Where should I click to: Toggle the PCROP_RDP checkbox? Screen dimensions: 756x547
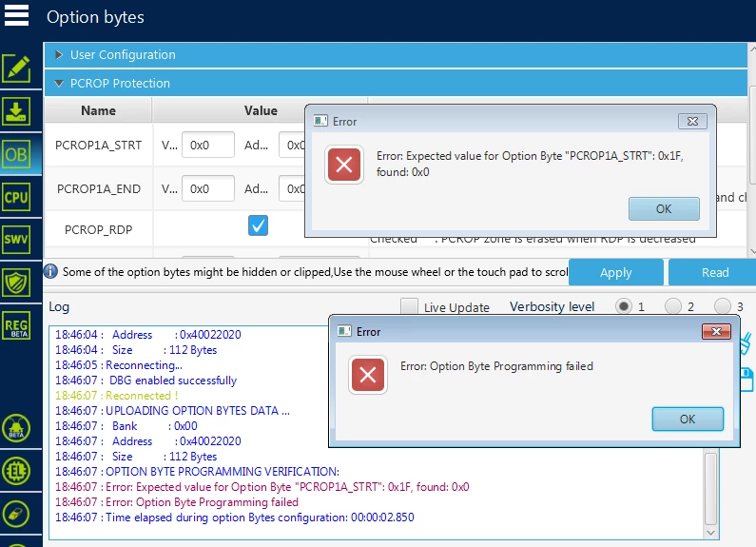coord(258,225)
